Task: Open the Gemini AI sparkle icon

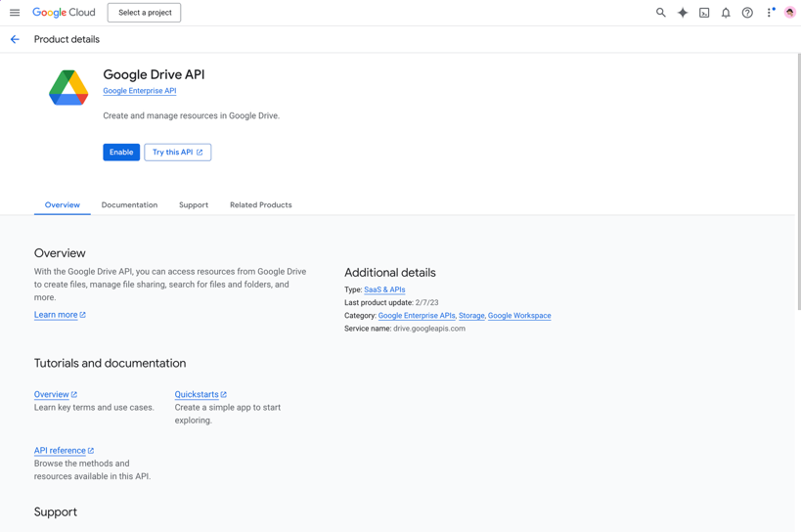Action: [x=683, y=13]
